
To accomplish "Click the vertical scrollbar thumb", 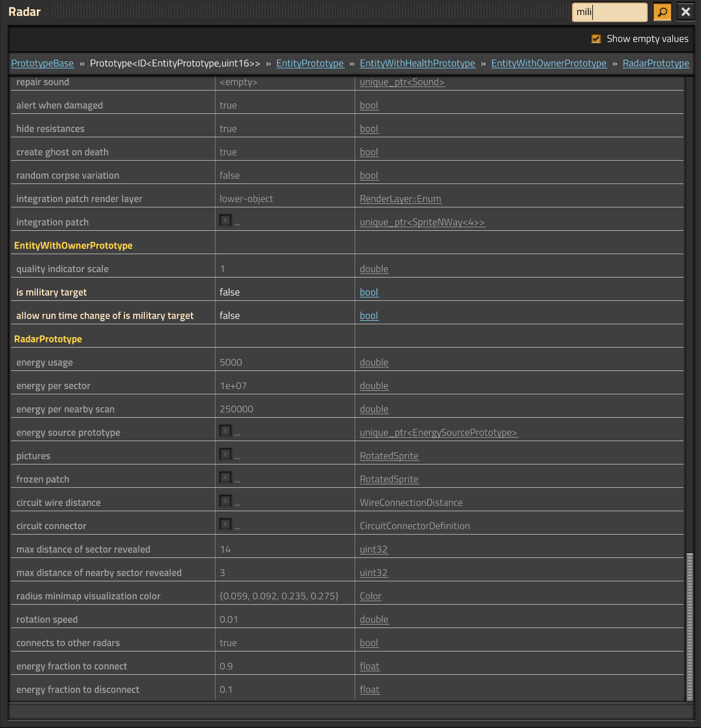I will click(689, 626).
